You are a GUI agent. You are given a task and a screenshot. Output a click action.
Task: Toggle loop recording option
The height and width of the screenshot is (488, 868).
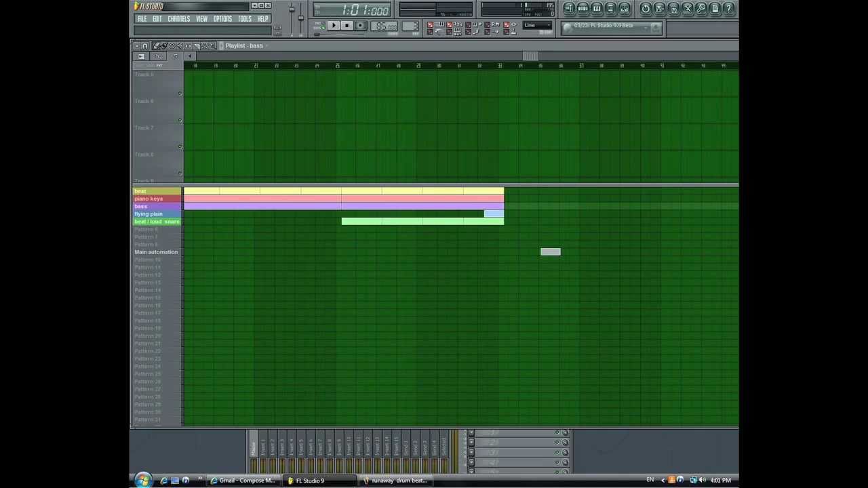click(491, 24)
